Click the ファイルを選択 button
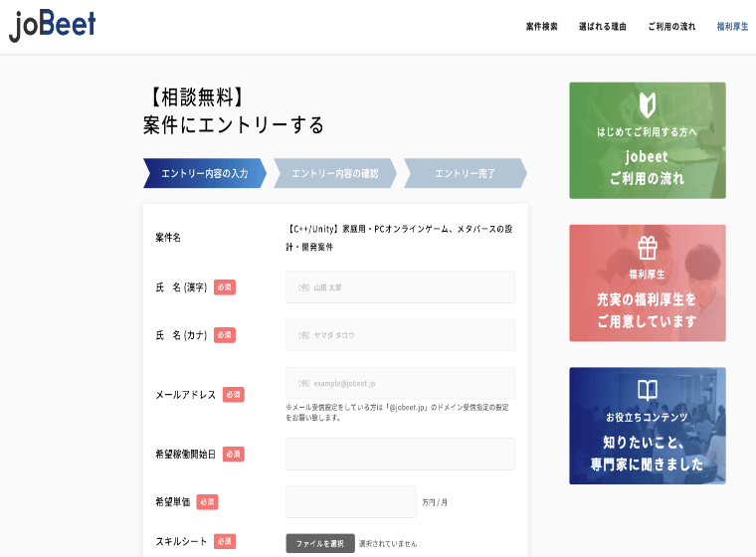756x557 pixels. (320, 543)
